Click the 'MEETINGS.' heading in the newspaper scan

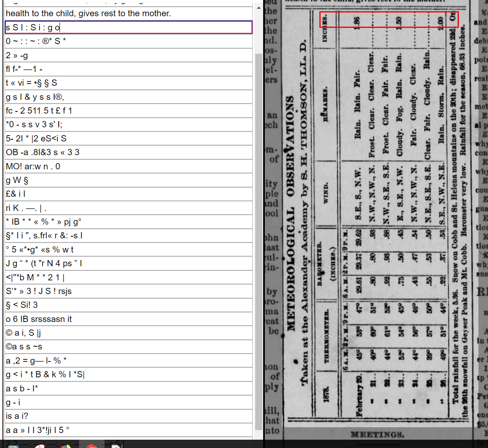pyautogui.click(x=378, y=434)
